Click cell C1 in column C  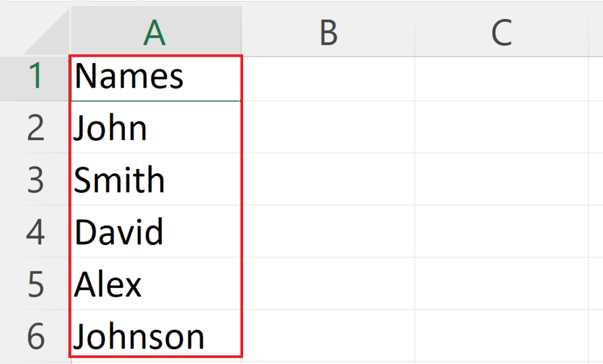coord(502,77)
